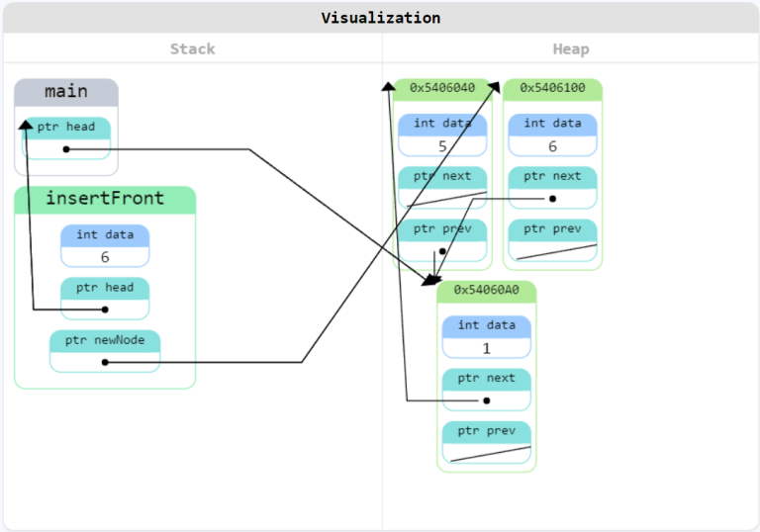Viewport: 760px width, 532px height.
Task: Click ptr newNode variable label
Action: (105, 340)
